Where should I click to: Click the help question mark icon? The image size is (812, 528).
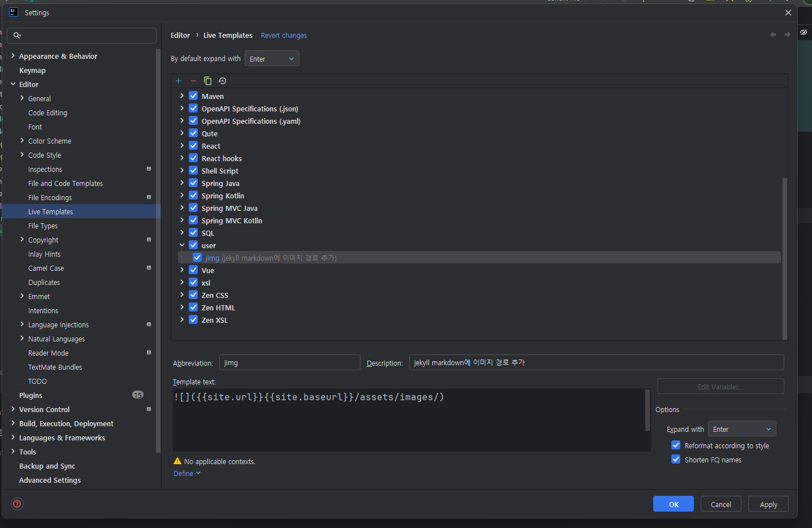pyautogui.click(x=18, y=504)
